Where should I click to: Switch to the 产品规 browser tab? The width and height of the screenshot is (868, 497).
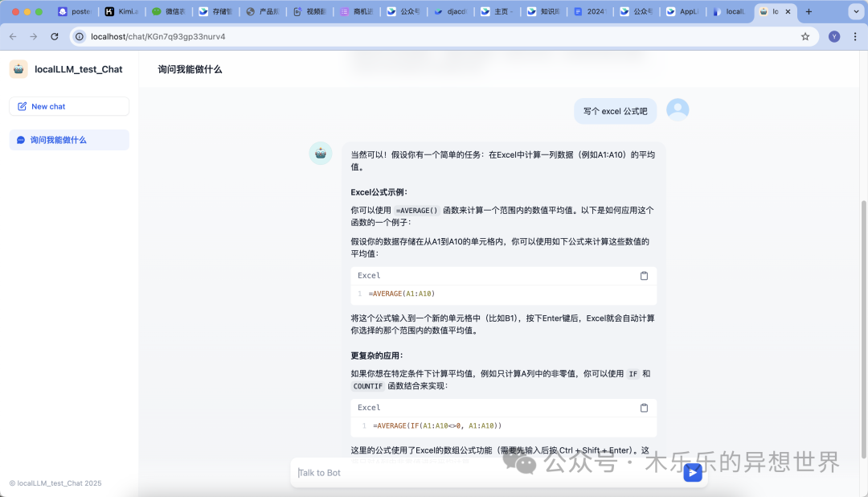262,12
